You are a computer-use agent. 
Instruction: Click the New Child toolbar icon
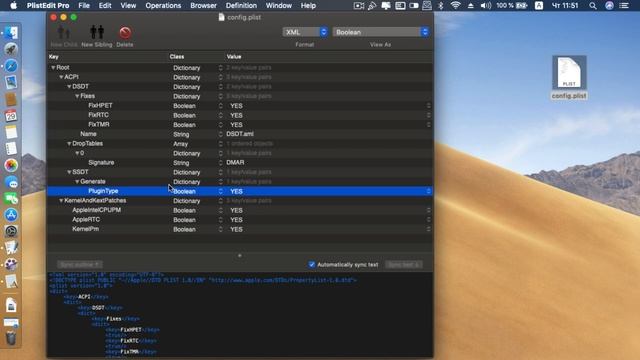click(x=64, y=32)
